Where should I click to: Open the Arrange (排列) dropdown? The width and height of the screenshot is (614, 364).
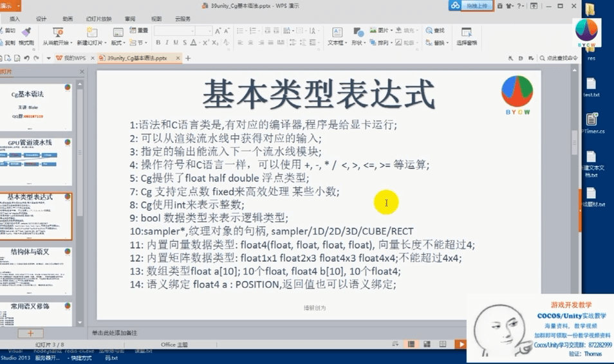pos(381,42)
